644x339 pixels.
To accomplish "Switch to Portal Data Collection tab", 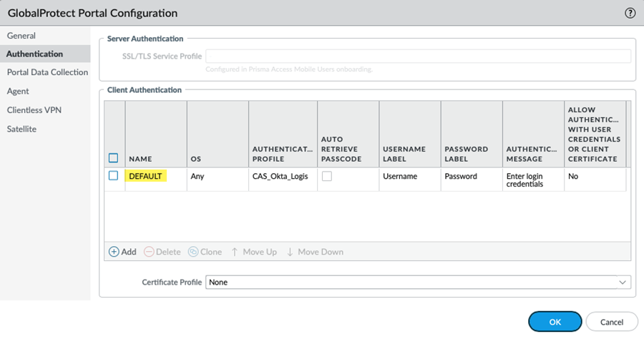I will [x=47, y=72].
